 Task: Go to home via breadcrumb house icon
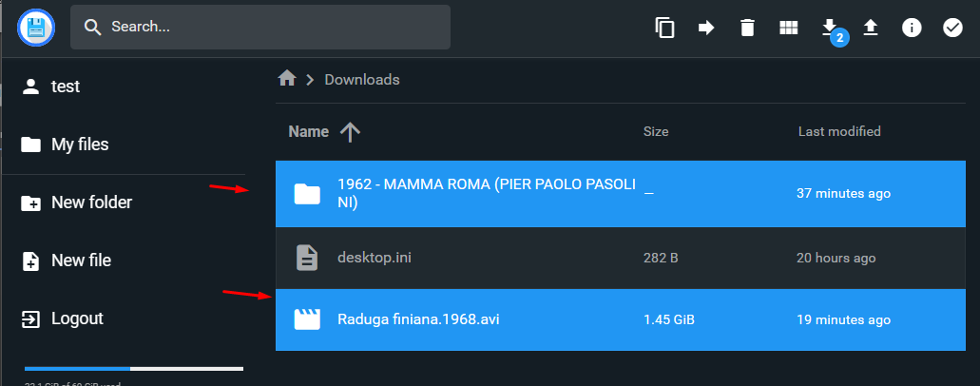point(287,79)
